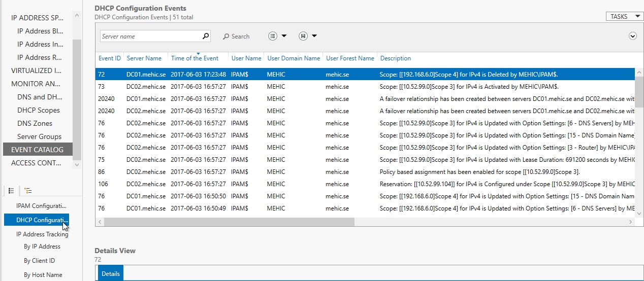Select By Client ID under IP Address Tracking
The height and width of the screenshot is (281, 644).
(x=40, y=261)
